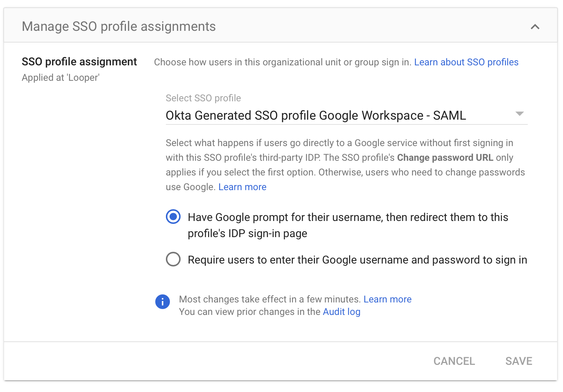Click the 'Manage SSO profile assignments' header

coord(119,26)
